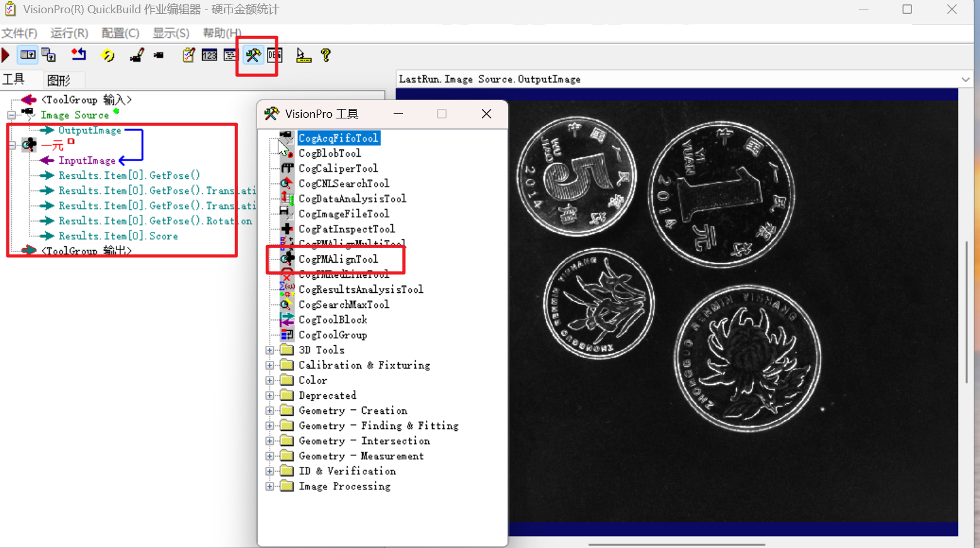Switch to the 图形 tab
980x548 pixels.
click(59, 80)
